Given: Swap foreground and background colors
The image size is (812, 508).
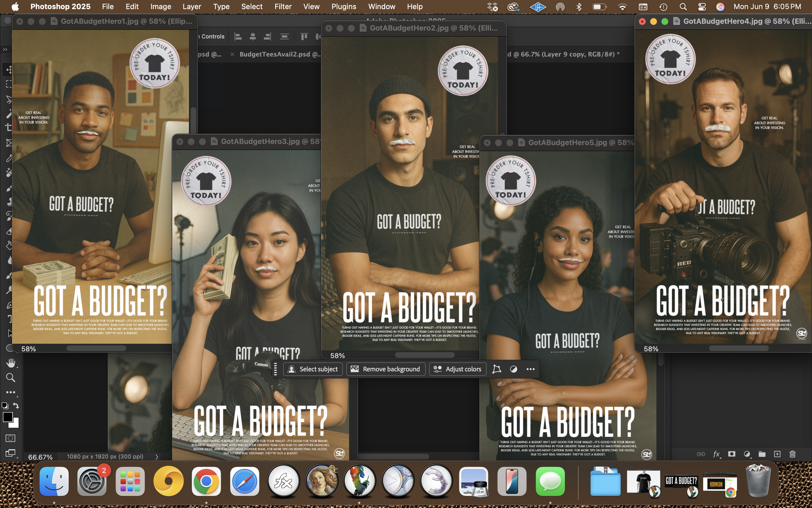Looking at the screenshot, I should coord(16,405).
